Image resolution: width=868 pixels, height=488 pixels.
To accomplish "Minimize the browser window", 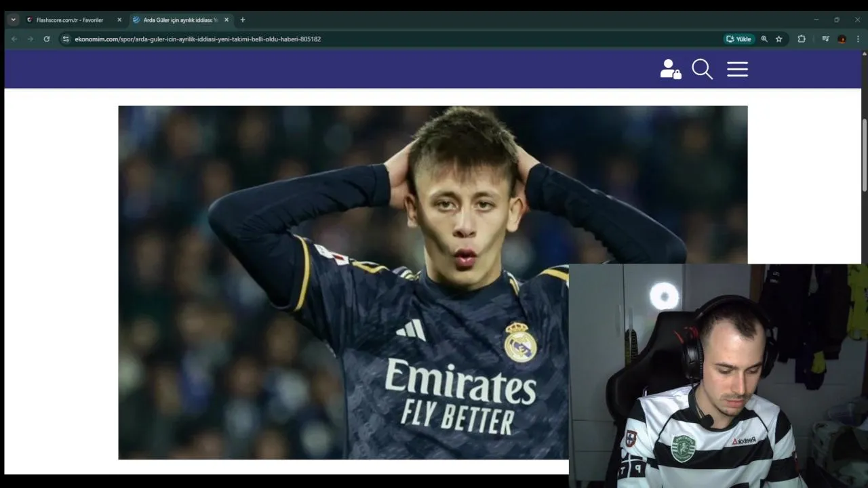I will point(816,20).
